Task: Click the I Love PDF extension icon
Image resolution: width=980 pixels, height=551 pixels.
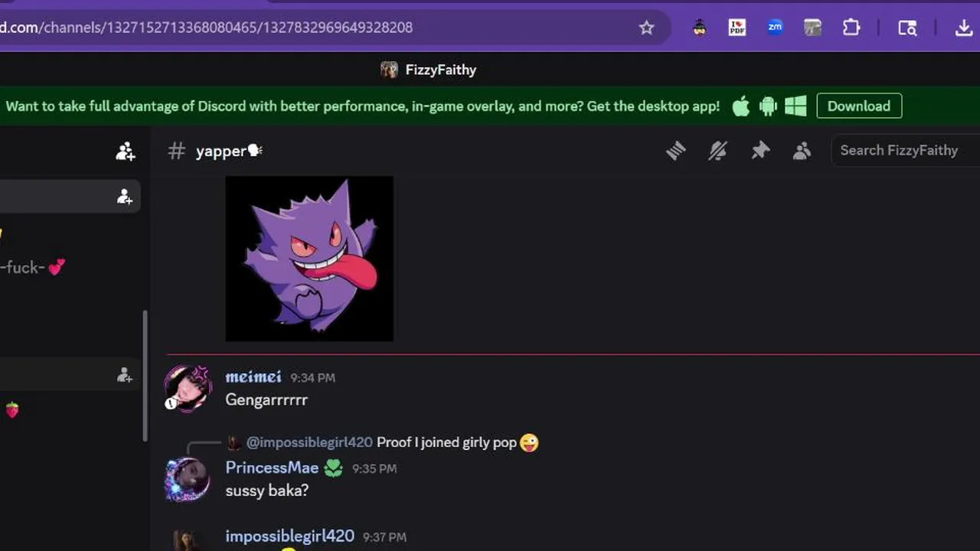Action: point(737,28)
